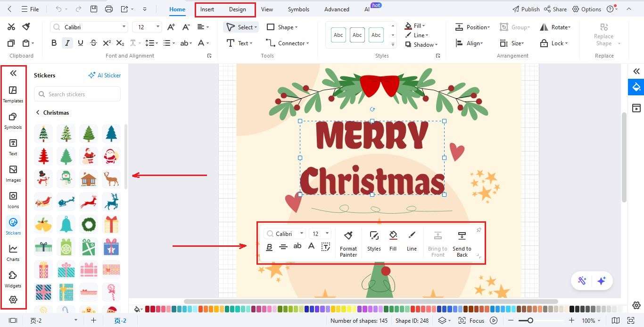Pick the leftmost dark red palette color
Screen dimensions: 644x327
148,309
